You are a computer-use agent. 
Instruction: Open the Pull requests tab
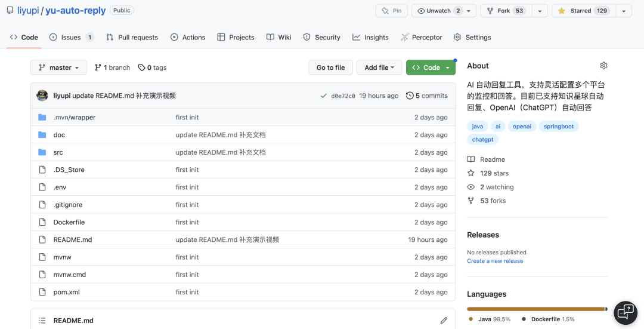point(132,37)
